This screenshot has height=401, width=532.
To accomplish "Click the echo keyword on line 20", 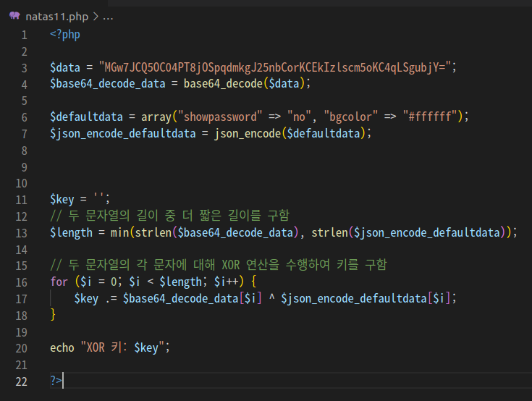I will (62, 348).
